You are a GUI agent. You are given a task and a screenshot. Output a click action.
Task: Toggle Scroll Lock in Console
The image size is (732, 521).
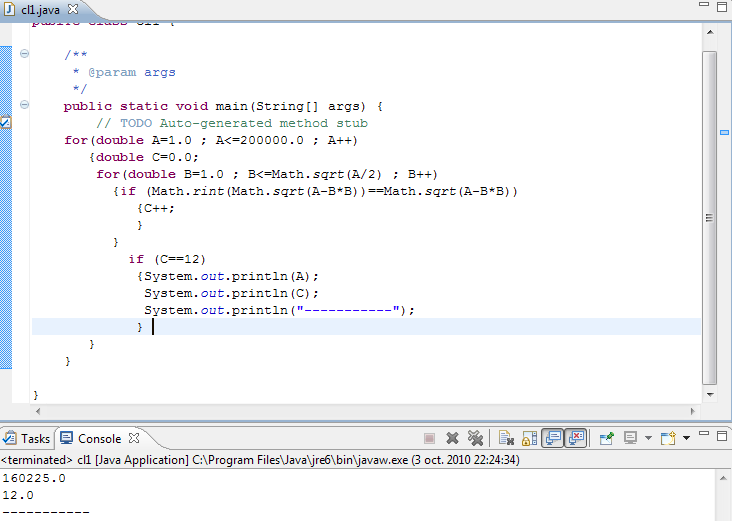pos(528,438)
